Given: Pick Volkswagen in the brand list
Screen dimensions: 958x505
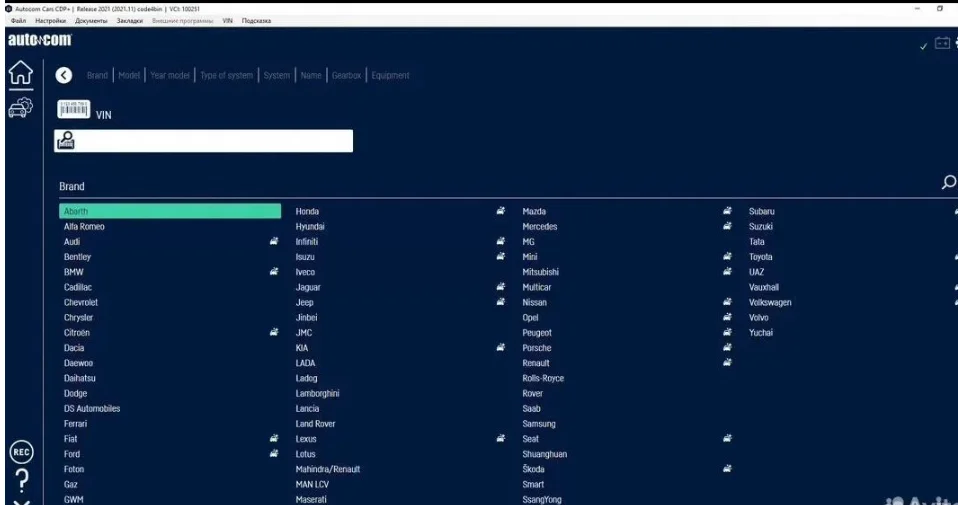Looking at the screenshot, I should point(770,302).
